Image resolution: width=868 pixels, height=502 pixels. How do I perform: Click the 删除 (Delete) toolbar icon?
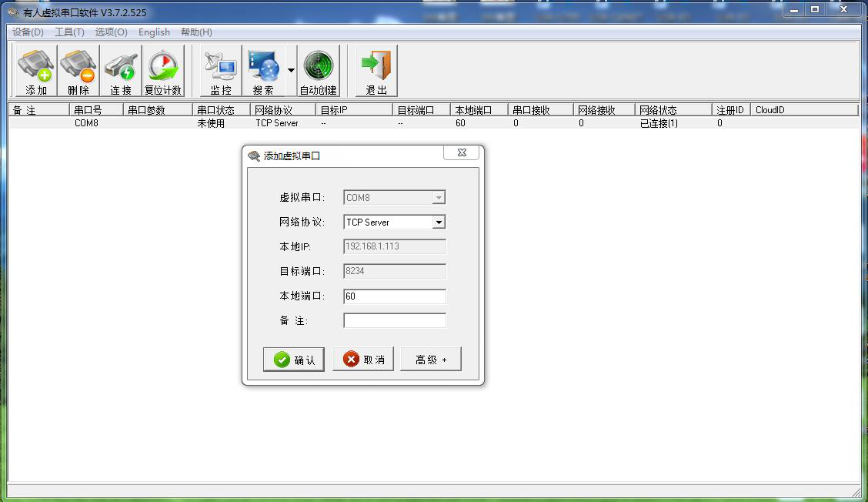[78, 71]
